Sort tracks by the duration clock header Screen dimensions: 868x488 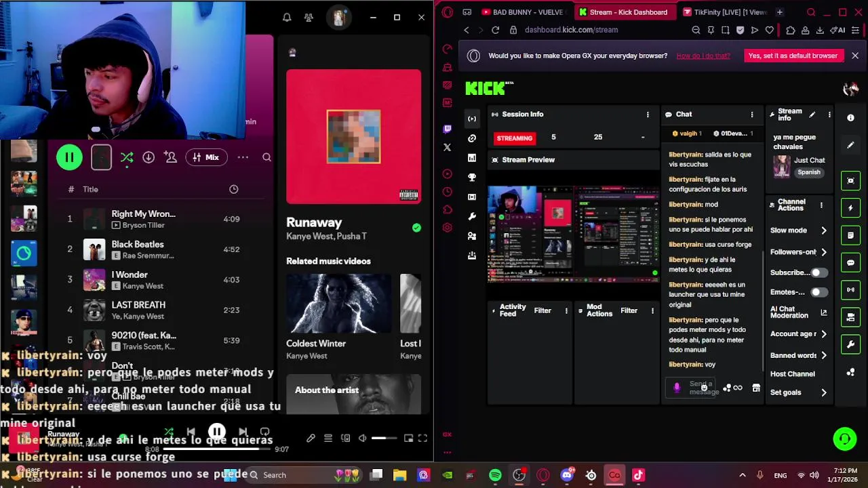(233, 189)
